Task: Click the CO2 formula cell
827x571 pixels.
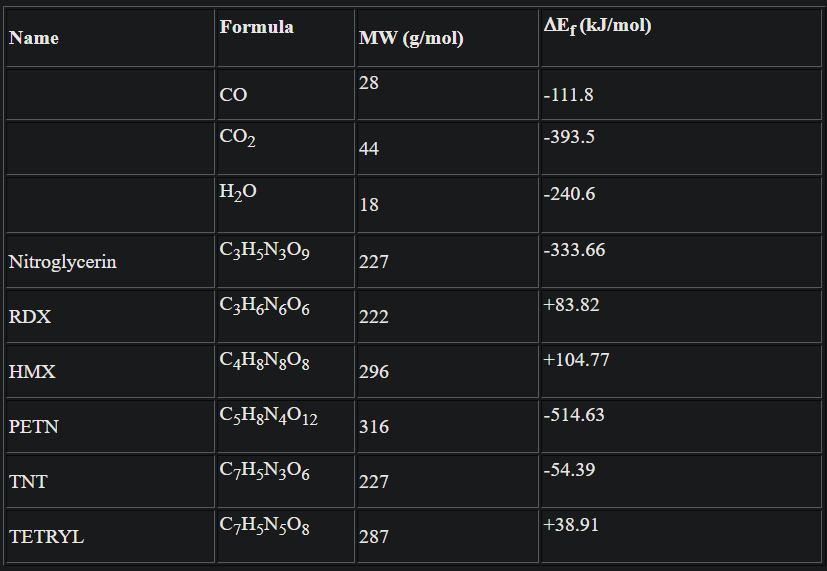Action: click(238, 138)
